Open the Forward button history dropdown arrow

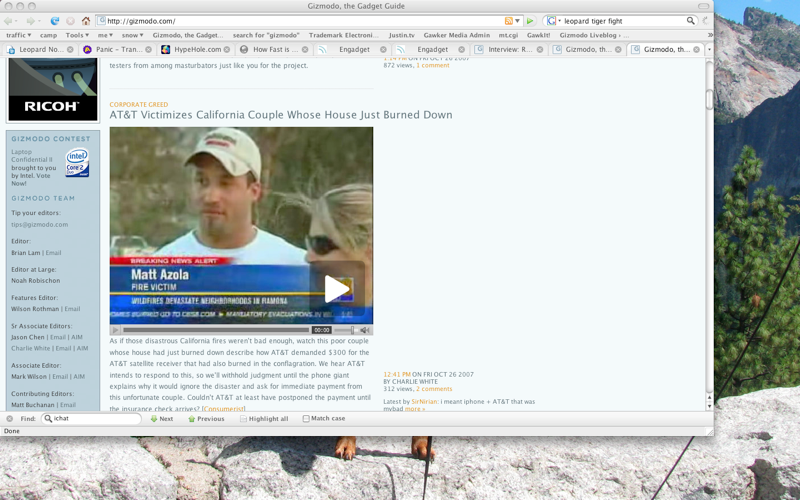pyautogui.click(x=39, y=21)
